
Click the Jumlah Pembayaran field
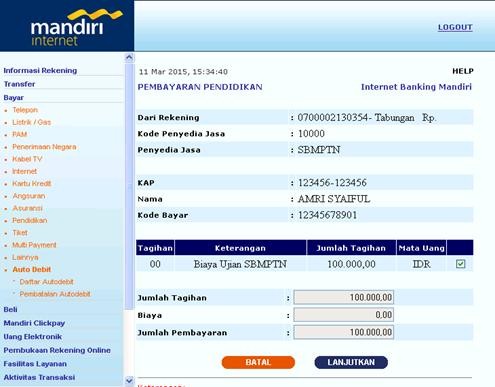click(344, 332)
